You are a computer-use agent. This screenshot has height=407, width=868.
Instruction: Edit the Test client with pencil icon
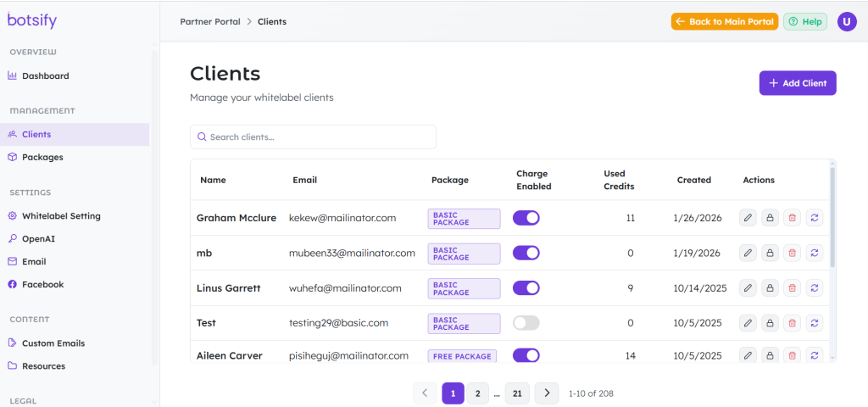pyautogui.click(x=748, y=323)
